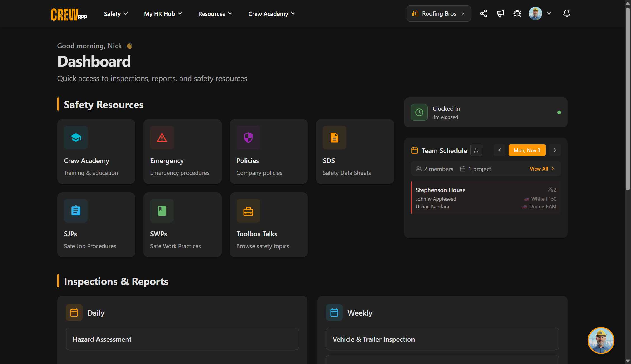Click the person filter icon beside Team Schedule
The height and width of the screenshot is (364, 631).
tap(476, 150)
